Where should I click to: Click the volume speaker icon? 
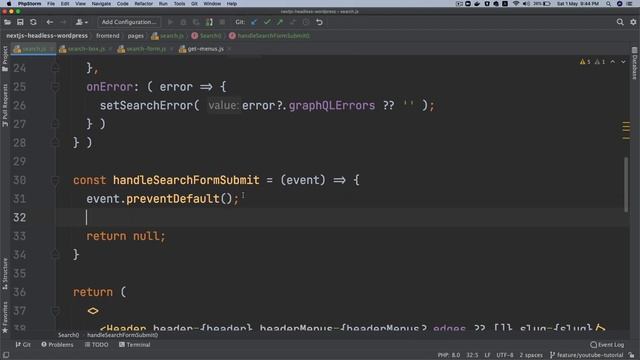(526, 4)
